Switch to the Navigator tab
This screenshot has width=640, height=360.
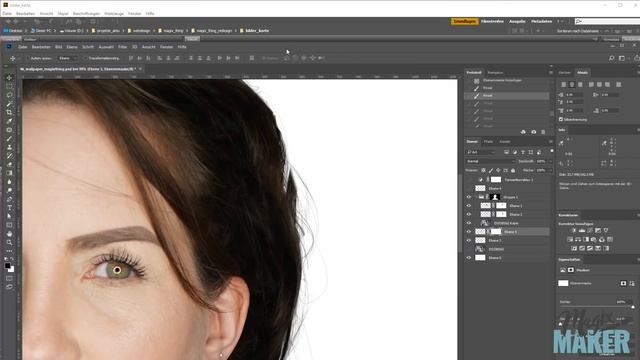495,73
